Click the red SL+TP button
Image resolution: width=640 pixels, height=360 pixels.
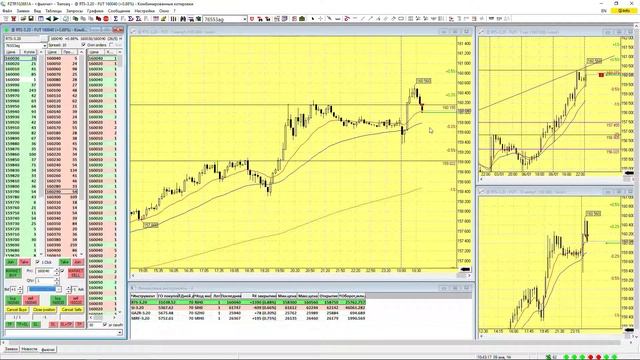point(67,325)
